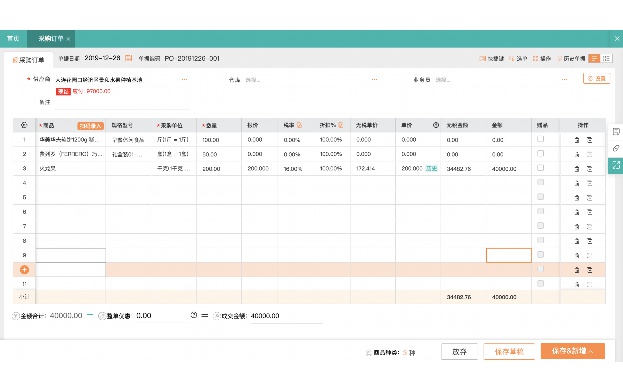Click the product name cell in row 2
Viewport: 623px width, 392px height.
pyautogui.click(x=71, y=154)
